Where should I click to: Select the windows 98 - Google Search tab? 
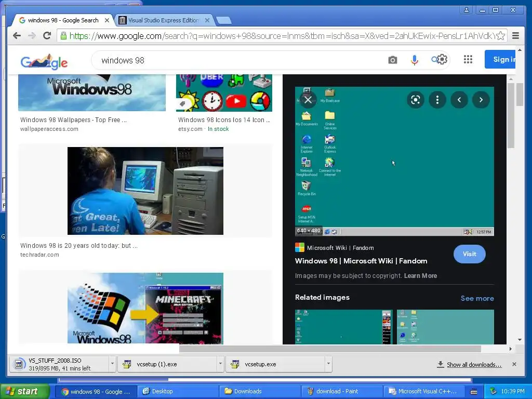pos(63,20)
